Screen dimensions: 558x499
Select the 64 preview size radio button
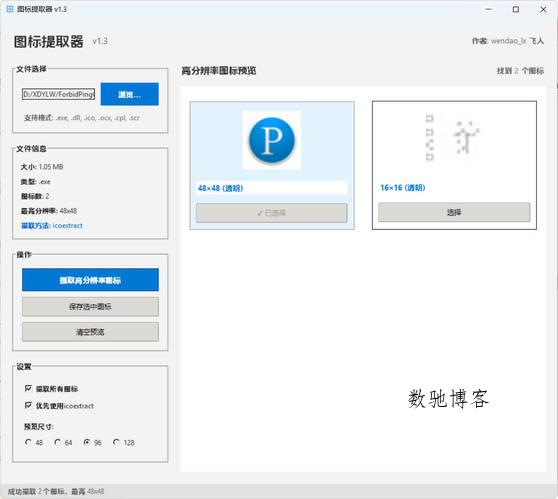coord(58,442)
